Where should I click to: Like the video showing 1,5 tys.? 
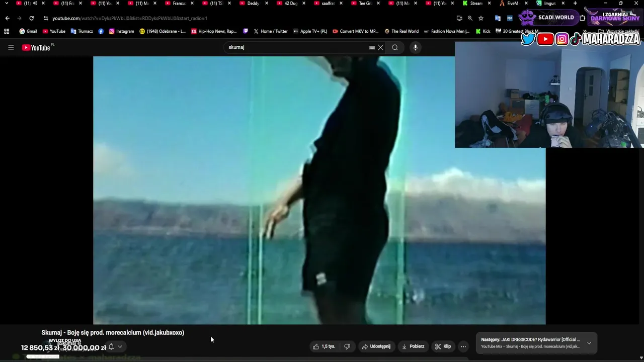324,346
